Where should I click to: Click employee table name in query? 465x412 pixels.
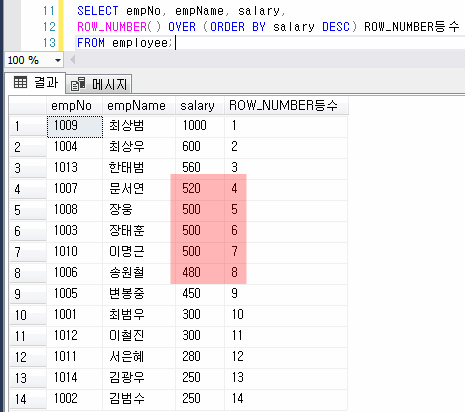tap(140, 43)
